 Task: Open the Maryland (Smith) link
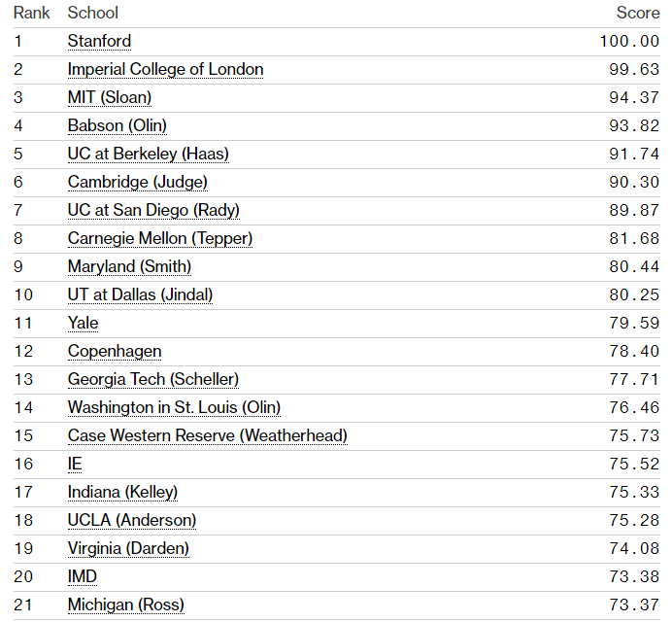[129, 267]
